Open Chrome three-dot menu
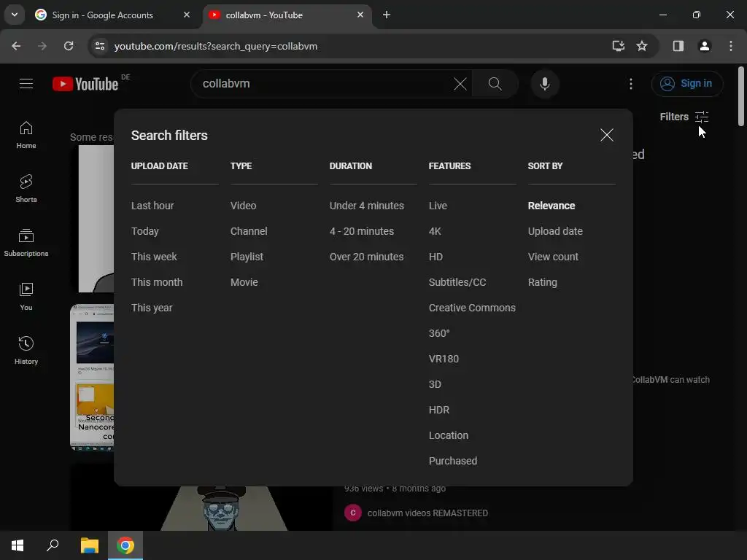Screen dimensions: 747x560 click(731, 46)
